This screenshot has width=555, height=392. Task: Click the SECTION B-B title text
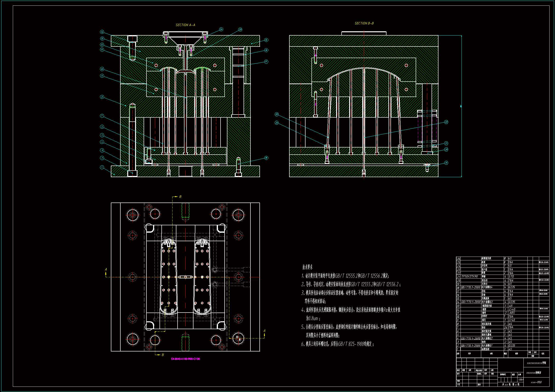click(x=364, y=23)
